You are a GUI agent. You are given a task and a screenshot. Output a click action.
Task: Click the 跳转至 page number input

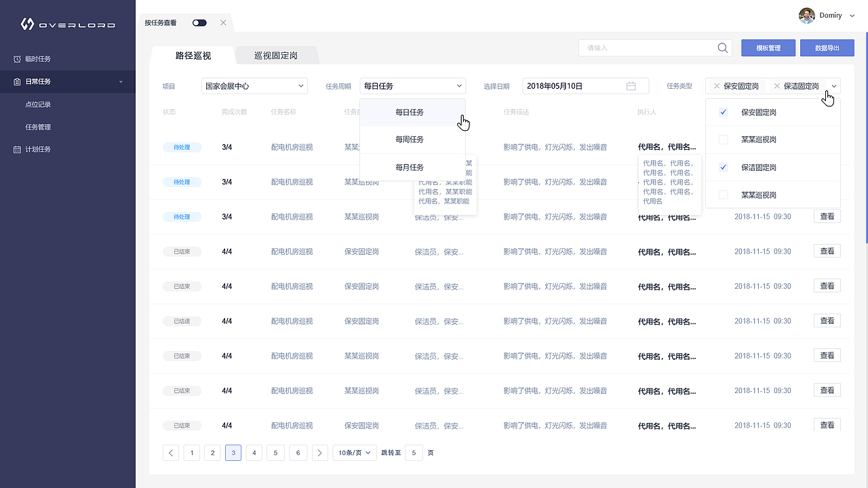(x=414, y=453)
